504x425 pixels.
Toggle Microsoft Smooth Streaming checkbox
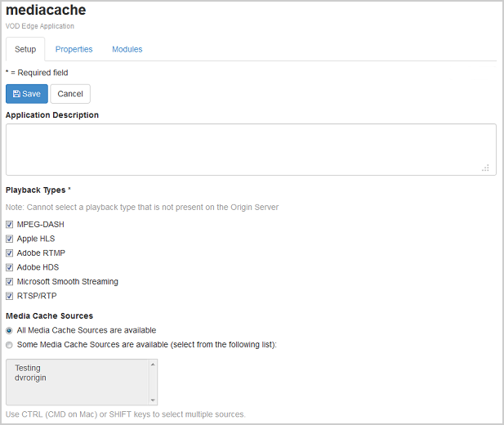click(10, 282)
